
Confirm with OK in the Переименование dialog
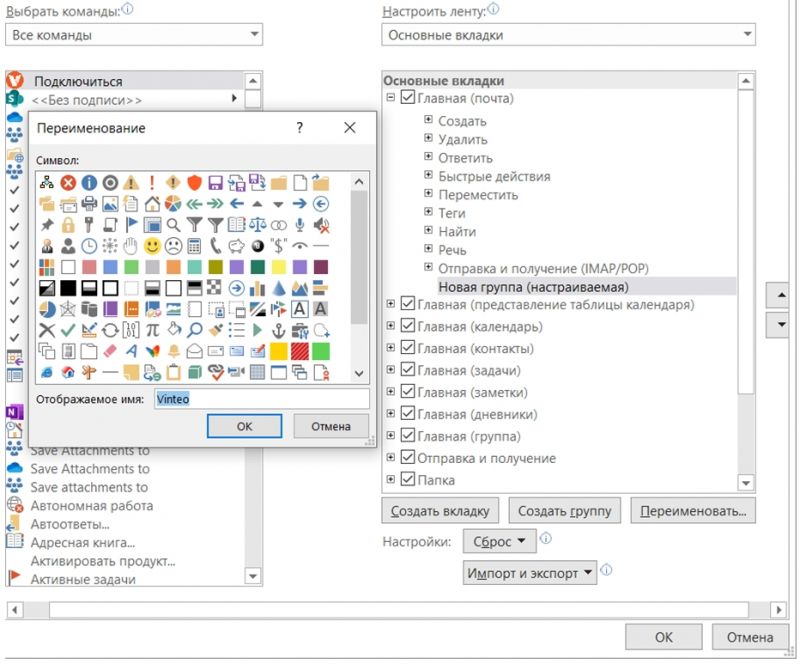[x=244, y=426]
